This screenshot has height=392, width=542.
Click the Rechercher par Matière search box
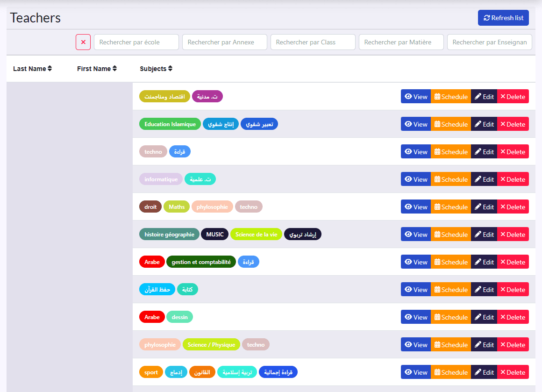401,42
